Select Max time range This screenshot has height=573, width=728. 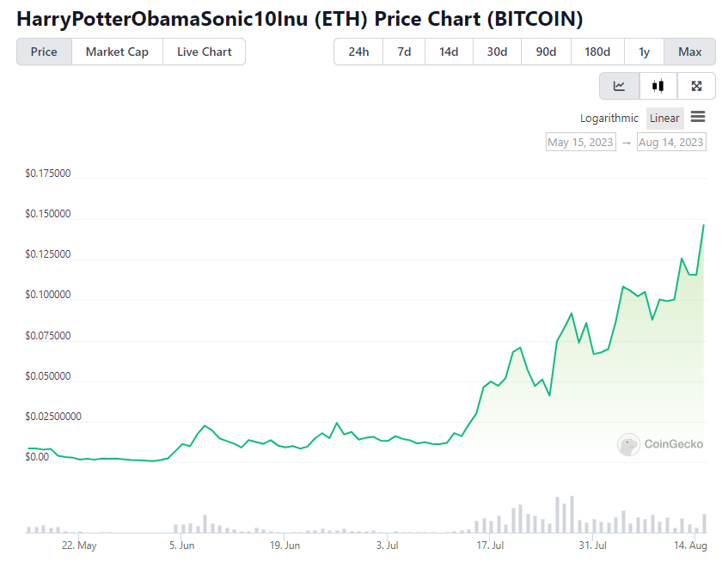point(689,52)
